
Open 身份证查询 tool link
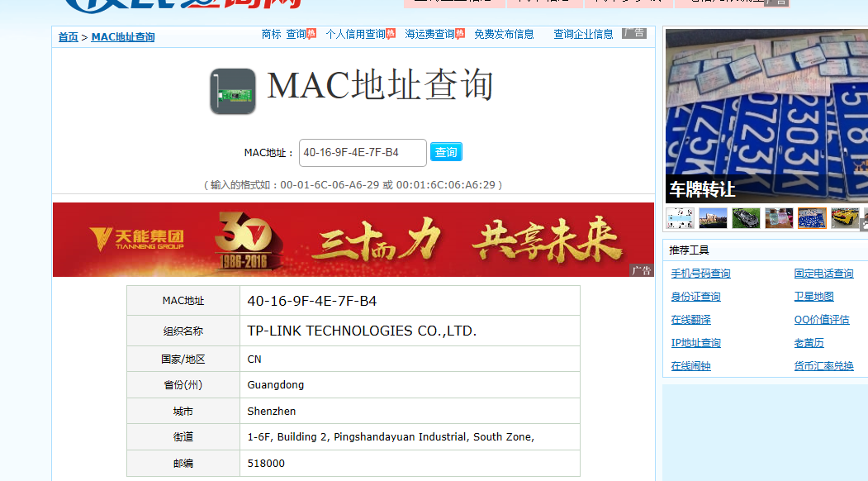[696, 297]
